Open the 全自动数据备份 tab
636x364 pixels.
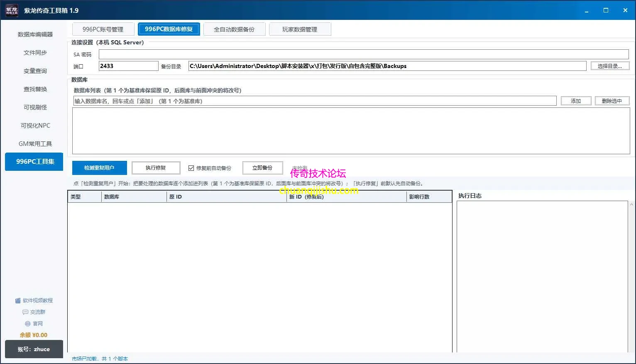(234, 29)
